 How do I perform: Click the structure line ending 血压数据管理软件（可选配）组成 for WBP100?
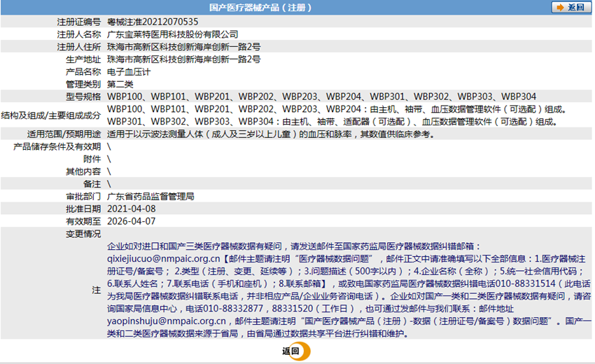coord(337,109)
